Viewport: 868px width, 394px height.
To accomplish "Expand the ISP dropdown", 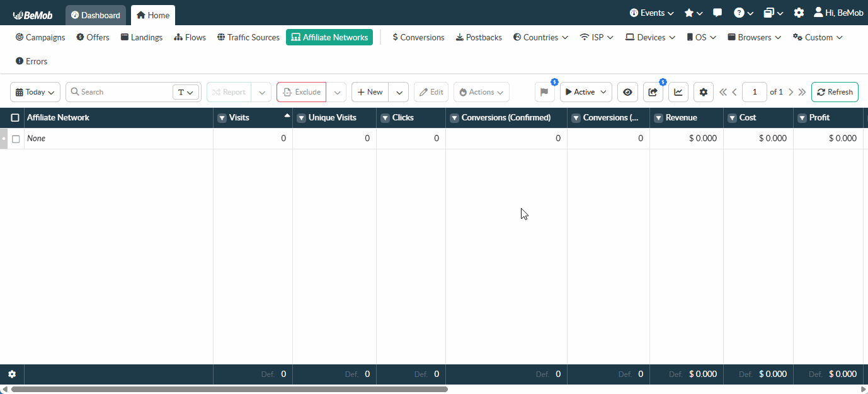I will click(597, 37).
